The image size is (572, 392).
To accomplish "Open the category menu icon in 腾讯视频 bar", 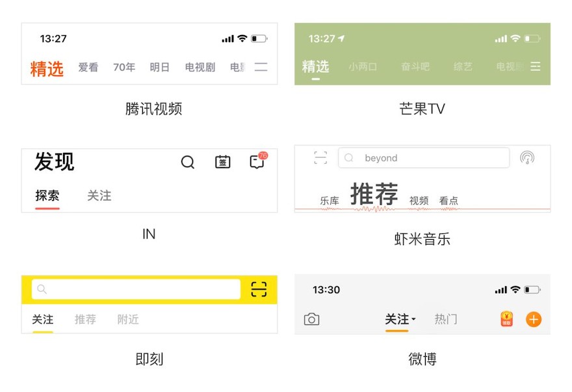I will (261, 67).
